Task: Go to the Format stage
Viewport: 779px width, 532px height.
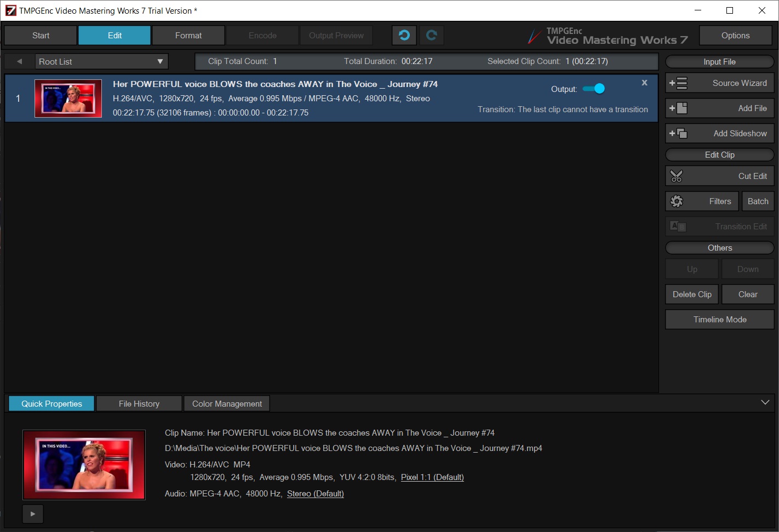Action: (x=188, y=36)
